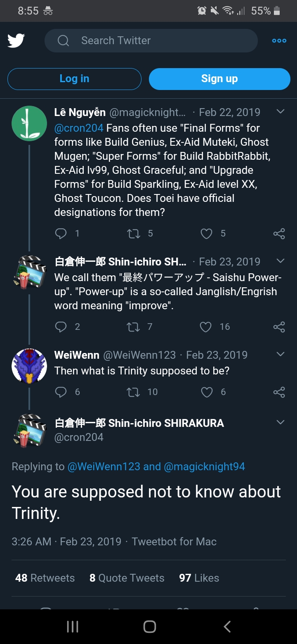The height and width of the screenshot is (644, 297).
Task: View the 48 Retweets list
Action: [x=45, y=578]
